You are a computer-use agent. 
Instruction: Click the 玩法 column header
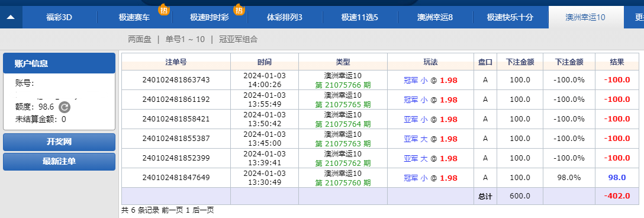[430, 62]
